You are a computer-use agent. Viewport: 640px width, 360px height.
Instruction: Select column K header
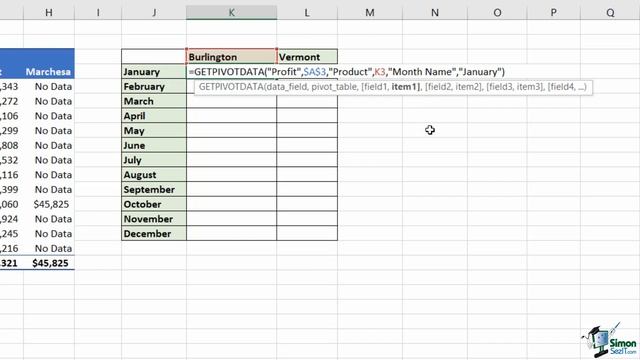click(231, 12)
